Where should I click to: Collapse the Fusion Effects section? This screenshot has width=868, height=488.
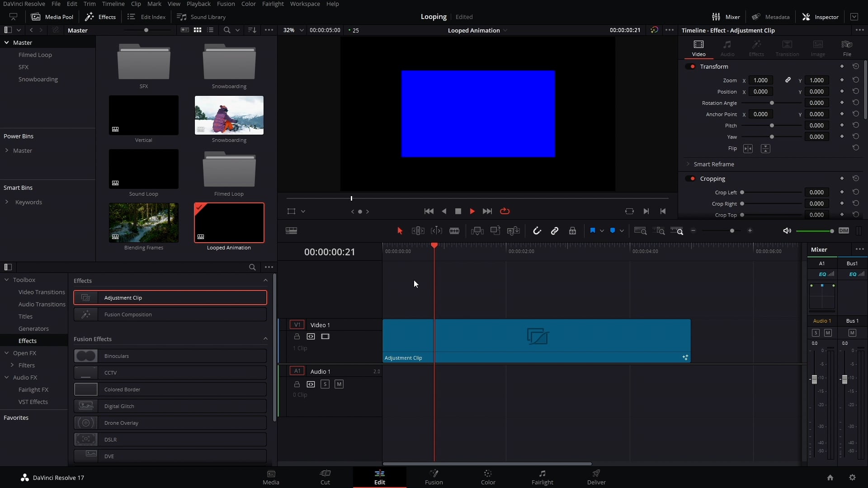264,339
